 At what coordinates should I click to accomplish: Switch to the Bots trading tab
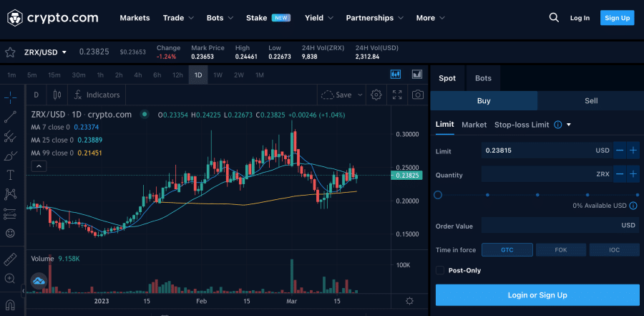point(483,78)
